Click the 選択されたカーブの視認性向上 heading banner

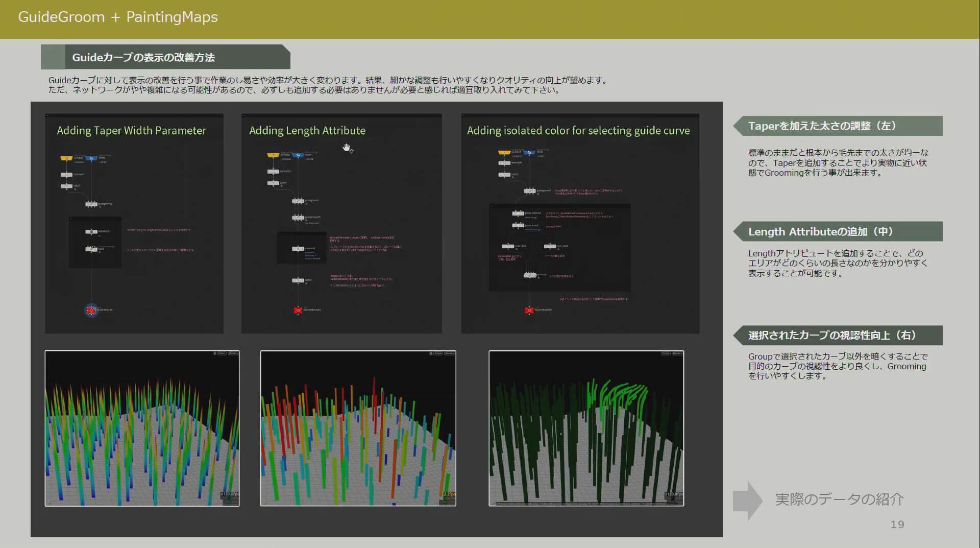click(837, 336)
